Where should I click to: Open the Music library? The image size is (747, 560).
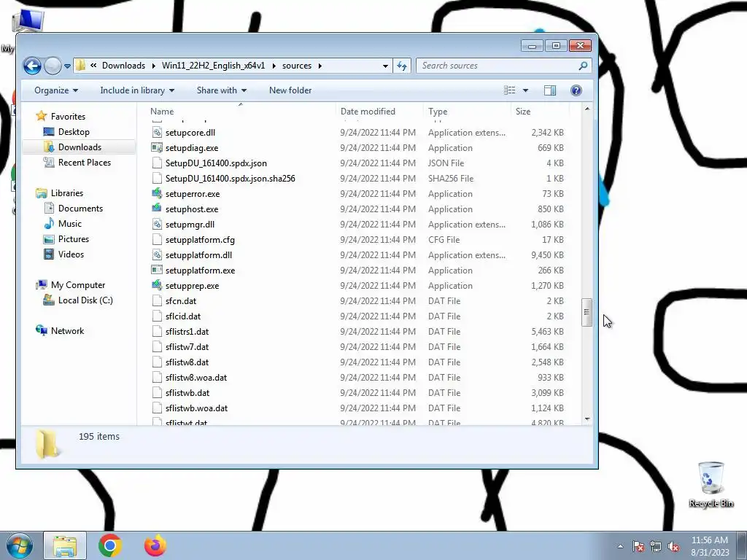tap(69, 223)
